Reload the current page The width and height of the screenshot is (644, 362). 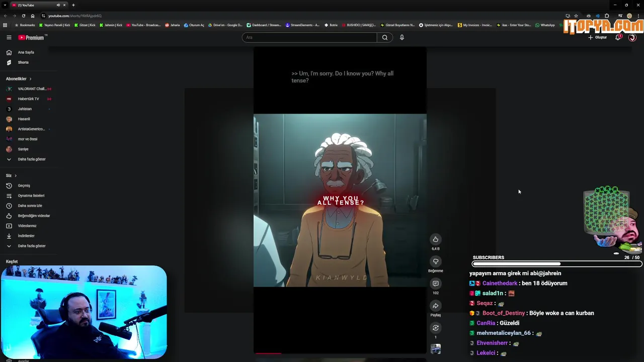pos(24,16)
